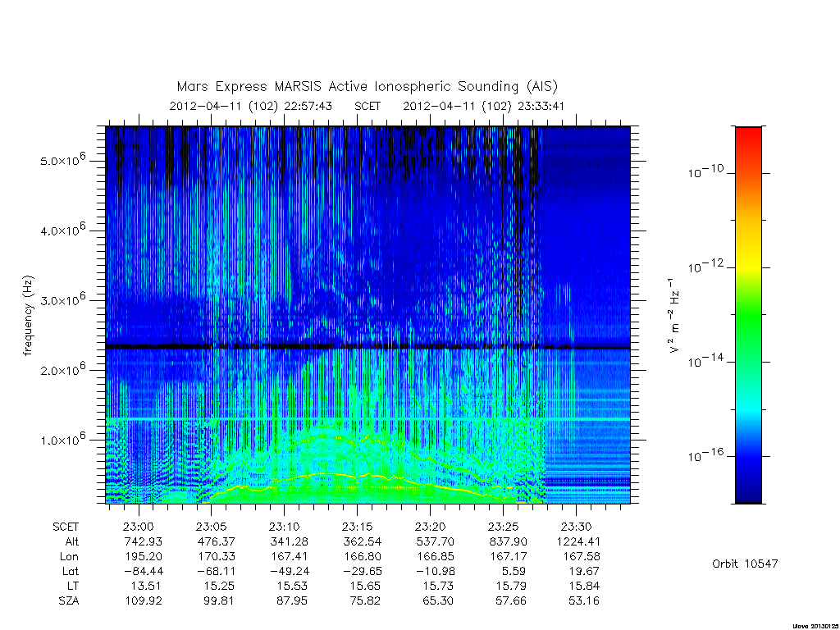Click the green region of the colorbar
The width and height of the screenshot is (840, 630).
pyautogui.click(x=748, y=316)
